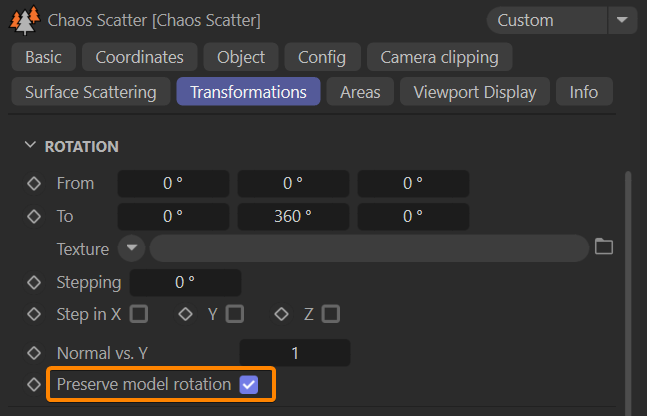Click the Custom mode combo box

coord(547,20)
